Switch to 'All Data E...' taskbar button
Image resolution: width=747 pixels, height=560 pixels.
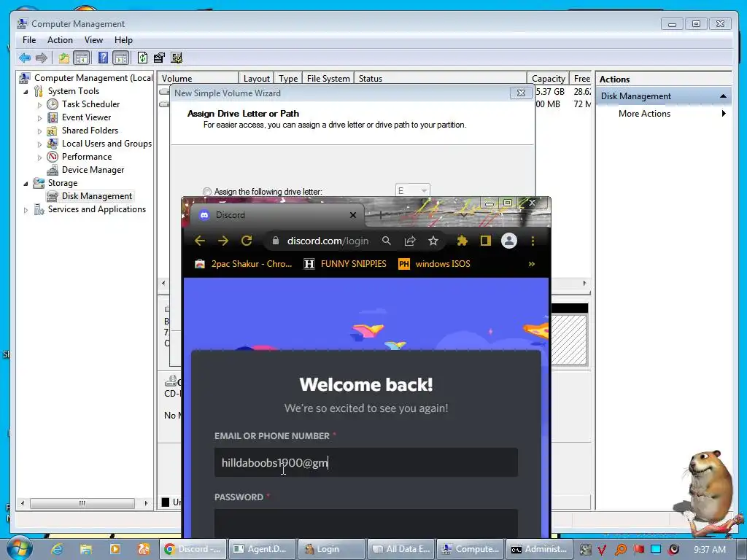400,549
